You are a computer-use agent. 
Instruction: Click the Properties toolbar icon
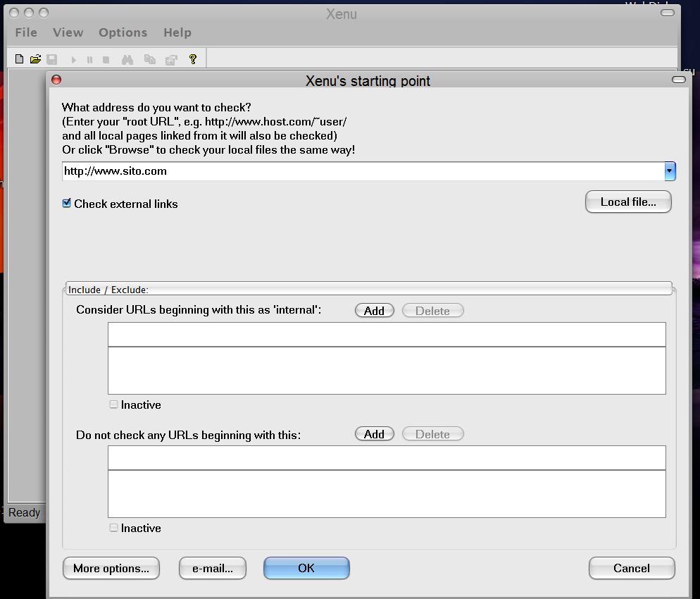[171, 60]
